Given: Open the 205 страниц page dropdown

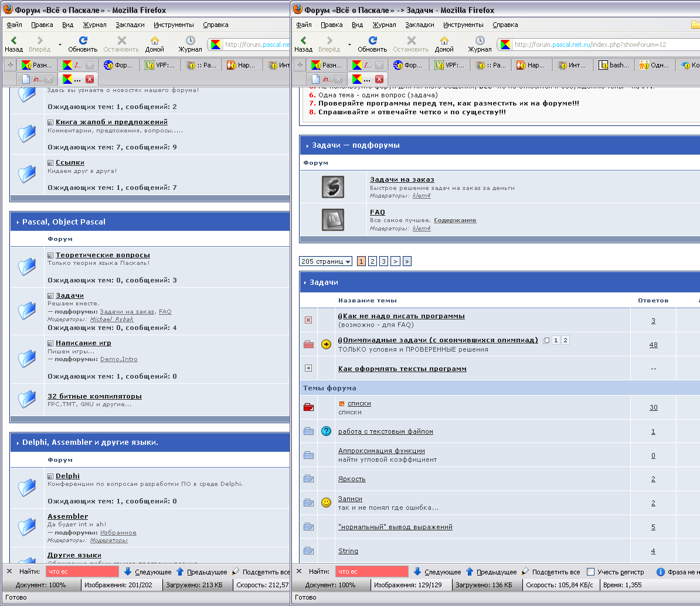Looking at the screenshot, I should click(325, 261).
